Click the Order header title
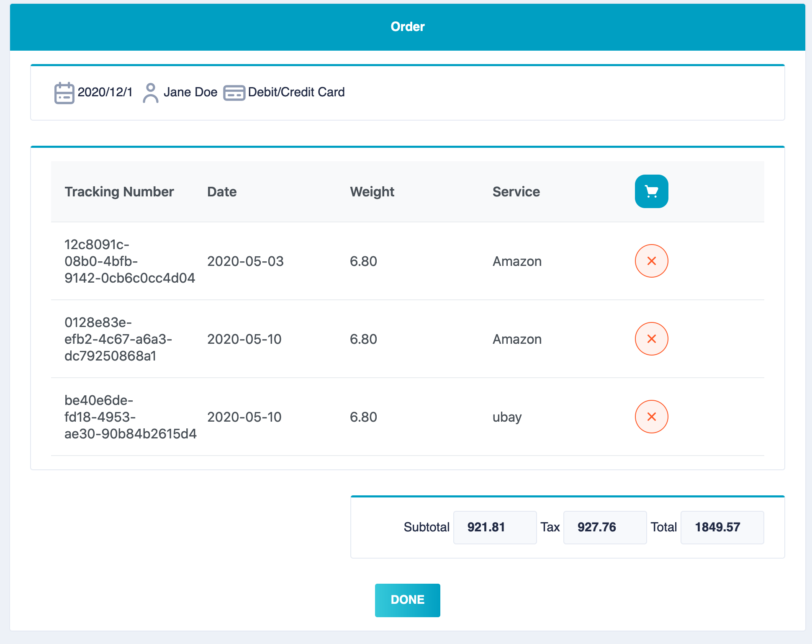Image resolution: width=812 pixels, height=644 pixels. pyautogui.click(x=407, y=27)
